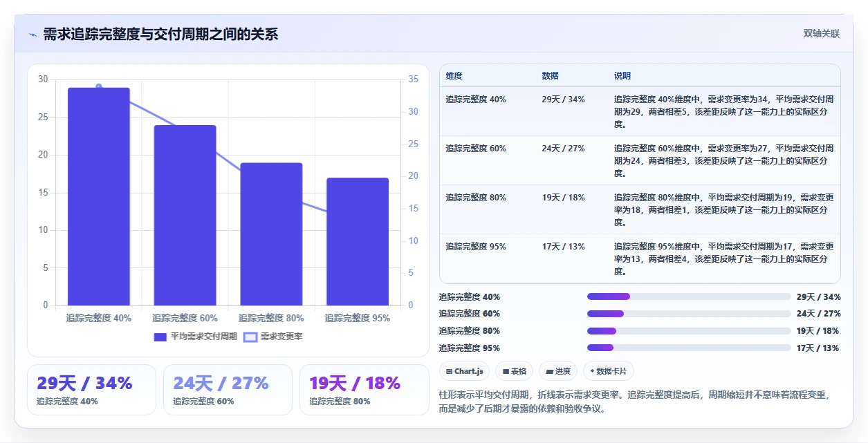The width and height of the screenshot is (868, 443).
Task: Toggle the 平均需求交付周期 legend item
Action: (196, 337)
